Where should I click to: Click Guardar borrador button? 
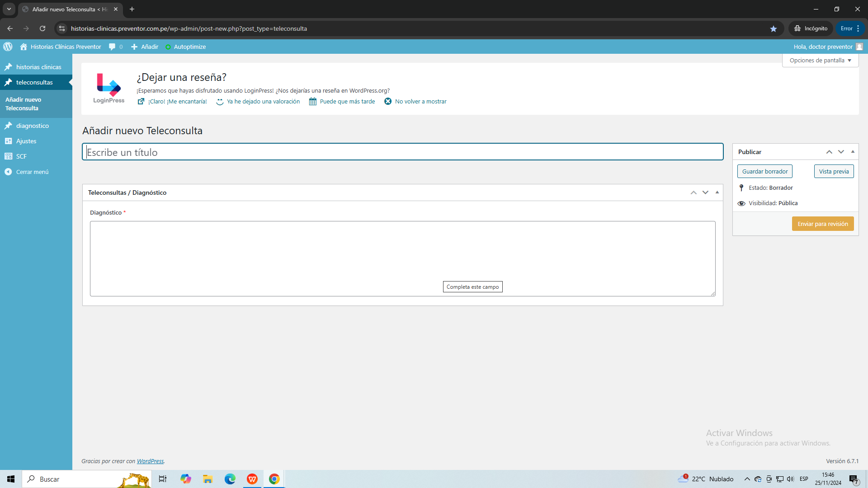pyautogui.click(x=765, y=171)
